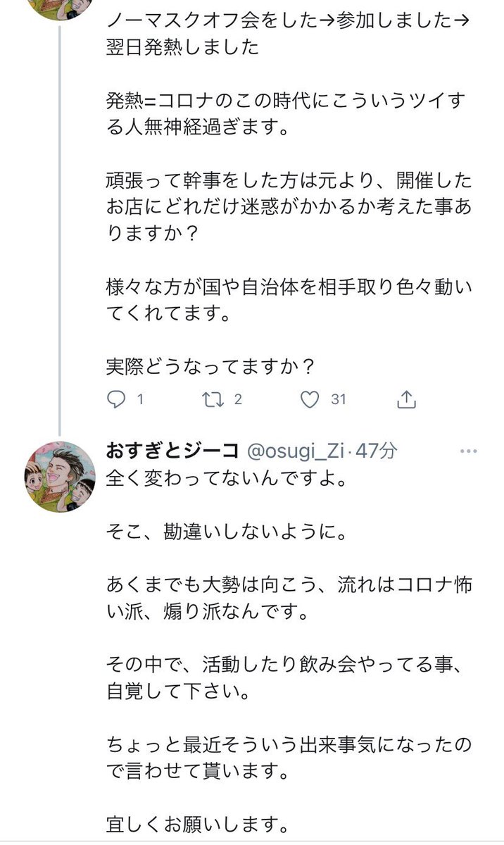The height and width of the screenshot is (845, 504).
Task: Click the tweet text 実際どうなってますか？
Action: 211,363
